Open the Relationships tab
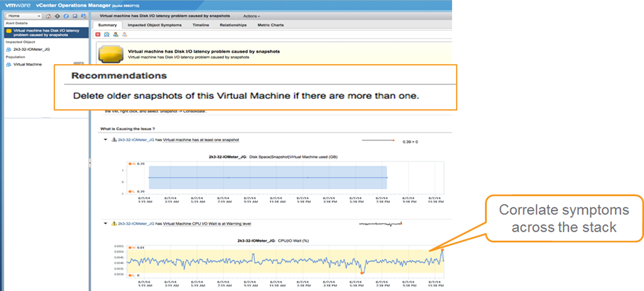The image size is (644, 291). pyautogui.click(x=233, y=25)
